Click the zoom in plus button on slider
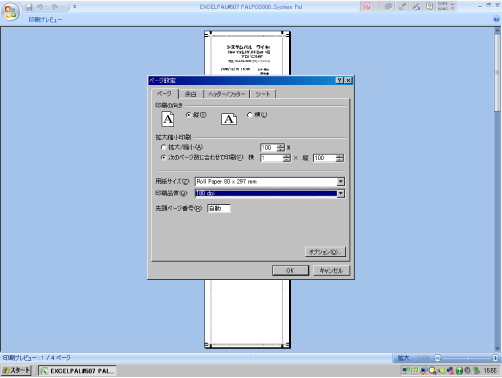 (x=495, y=358)
